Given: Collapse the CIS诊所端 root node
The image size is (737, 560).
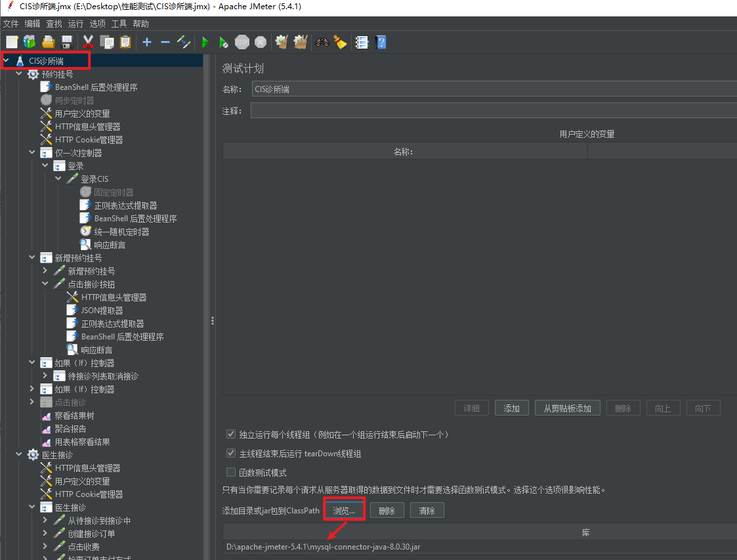Looking at the screenshot, I should (6, 60).
